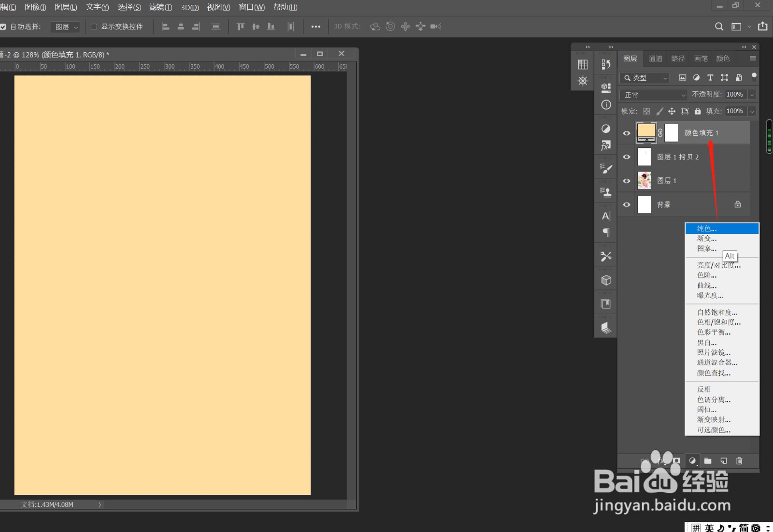Click the create new layer icon
The image size is (773, 532).
tap(724, 461)
